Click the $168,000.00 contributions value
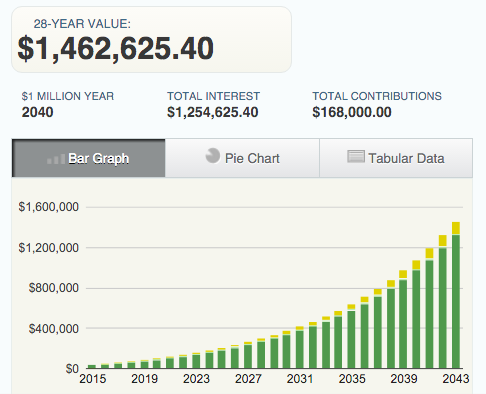The width and height of the screenshot is (486, 394). [x=352, y=112]
